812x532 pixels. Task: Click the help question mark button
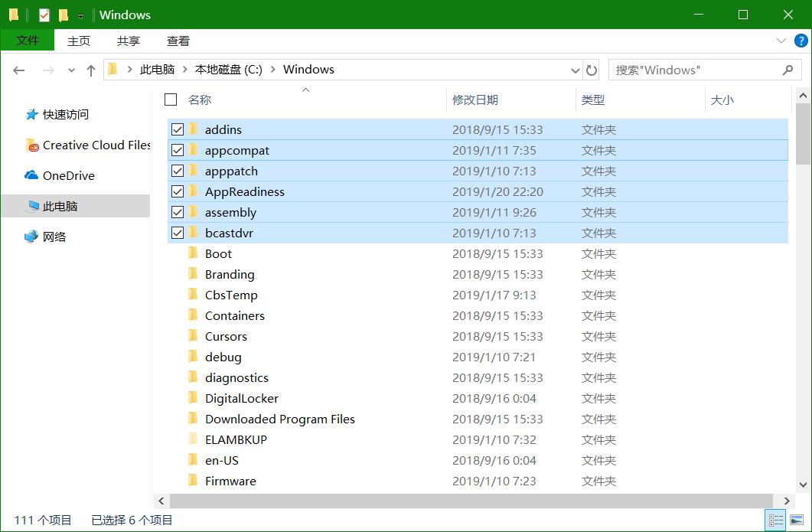801,41
